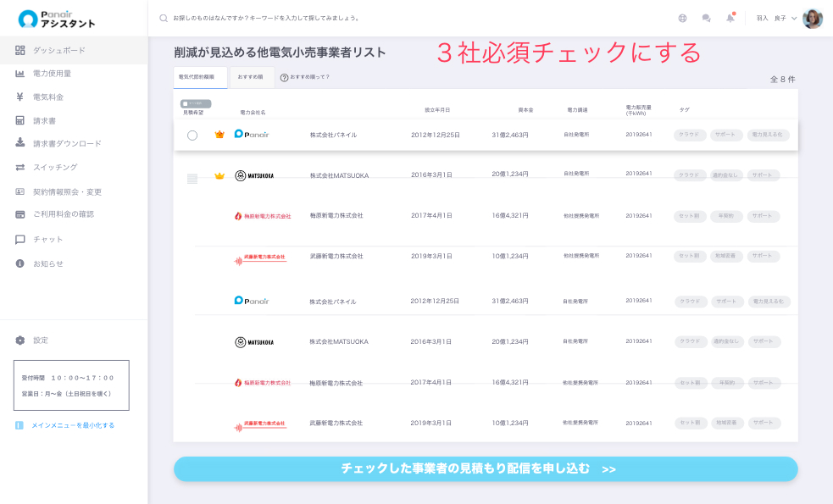
Task: Select the radio button for 株式会社パネイル
Action: click(x=192, y=136)
